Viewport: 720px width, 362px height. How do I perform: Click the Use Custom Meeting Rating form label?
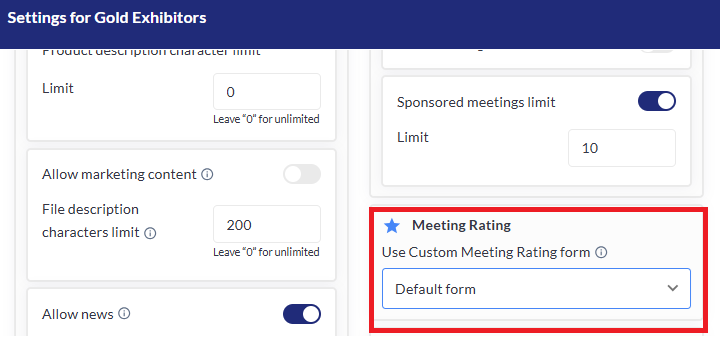click(x=486, y=252)
